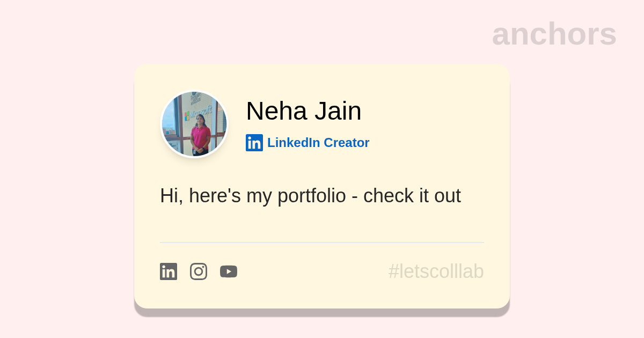Click the word Hi starting the sentence
Image resolution: width=644 pixels, height=338 pixels.
(170, 196)
